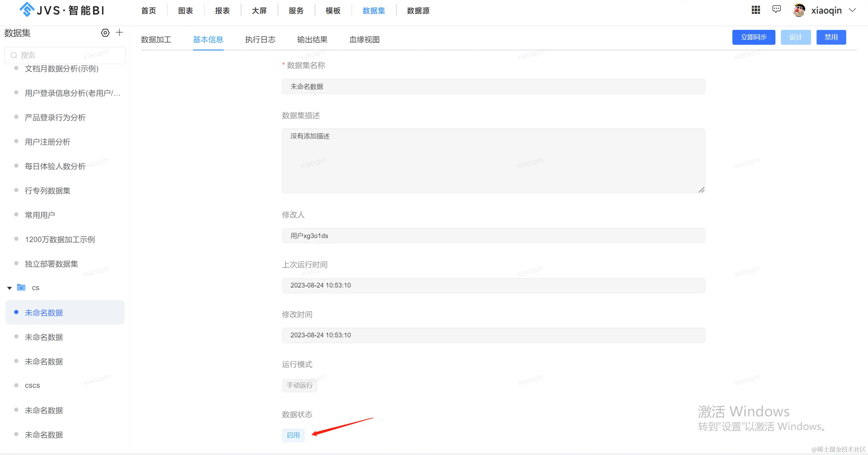Add new dataset with plus icon
868x455 pixels.
119,33
